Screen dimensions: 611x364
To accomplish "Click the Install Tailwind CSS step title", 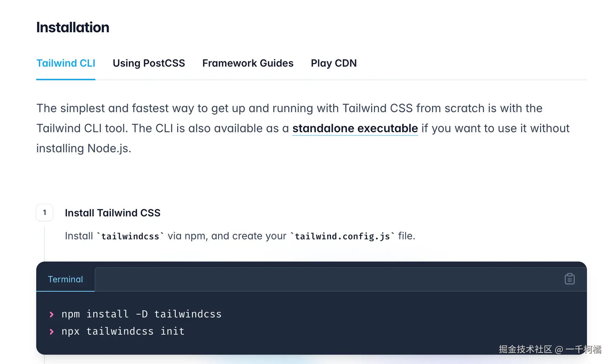I will (x=113, y=213).
